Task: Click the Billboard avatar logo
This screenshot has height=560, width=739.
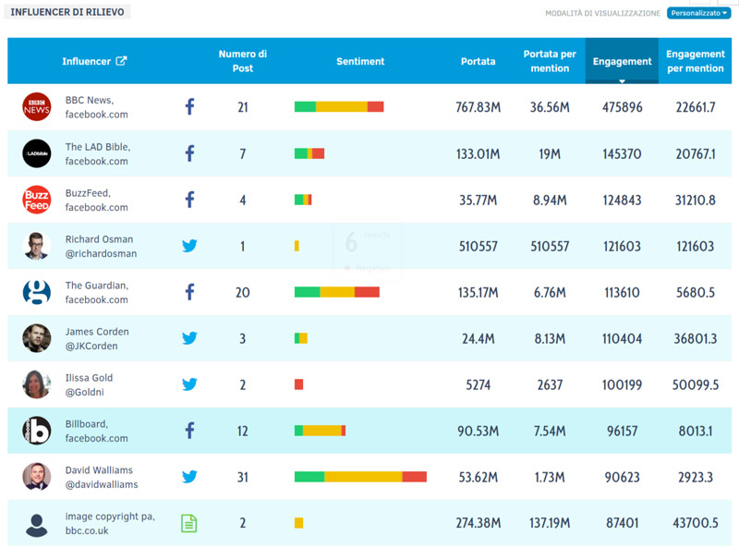Action: [x=37, y=431]
